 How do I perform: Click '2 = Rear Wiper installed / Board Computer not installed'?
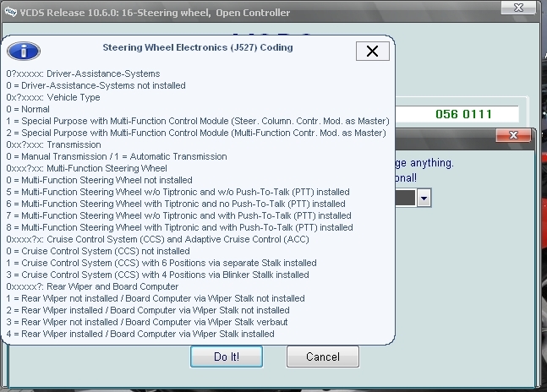click(x=148, y=311)
